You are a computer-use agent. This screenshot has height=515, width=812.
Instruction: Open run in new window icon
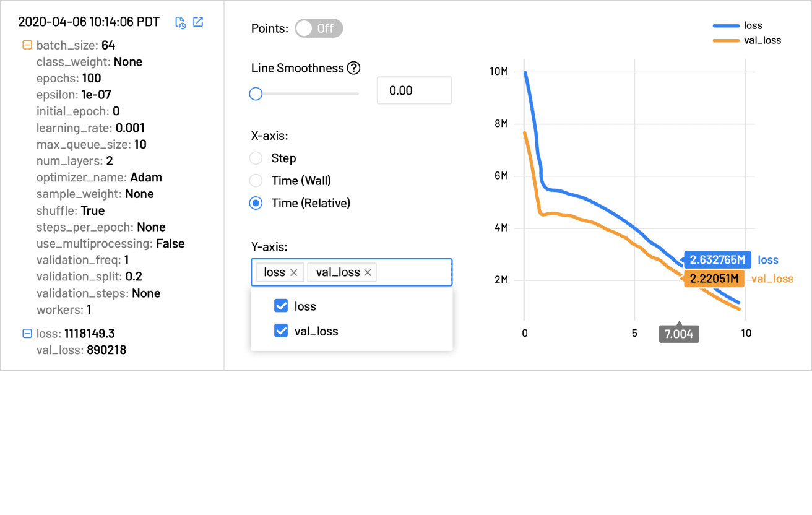click(x=198, y=22)
